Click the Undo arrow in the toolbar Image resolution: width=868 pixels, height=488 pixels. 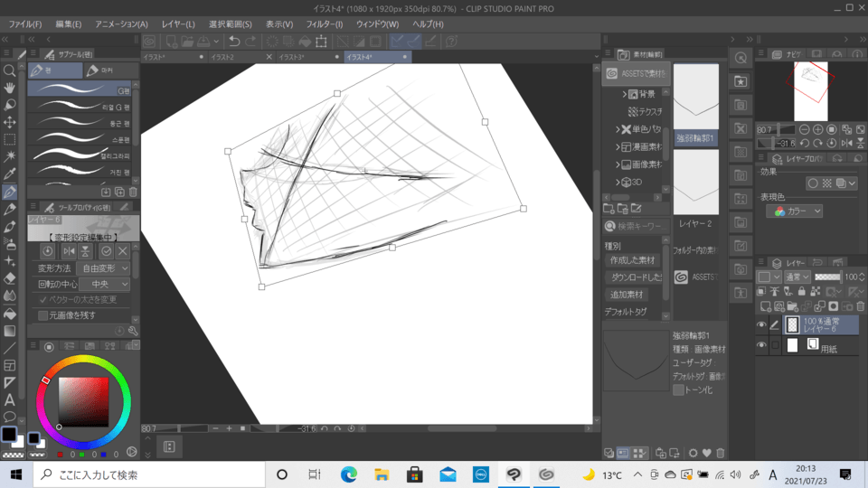pos(234,42)
